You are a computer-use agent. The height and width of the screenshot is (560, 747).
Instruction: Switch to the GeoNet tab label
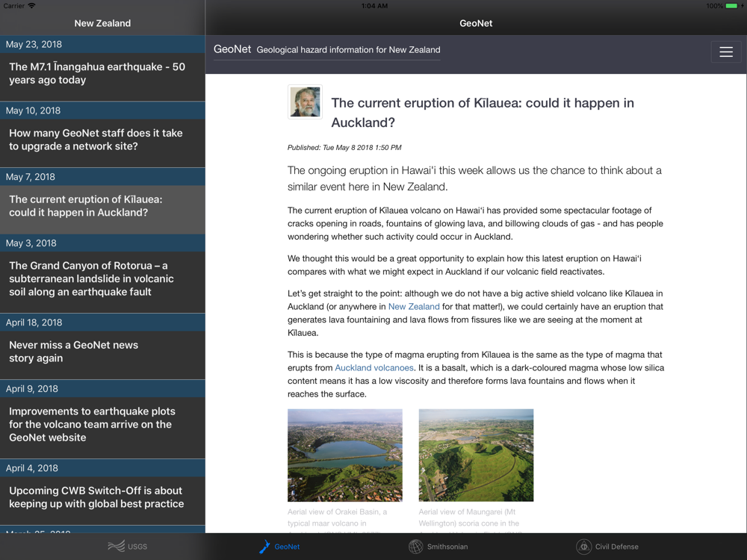(x=287, y=547)
